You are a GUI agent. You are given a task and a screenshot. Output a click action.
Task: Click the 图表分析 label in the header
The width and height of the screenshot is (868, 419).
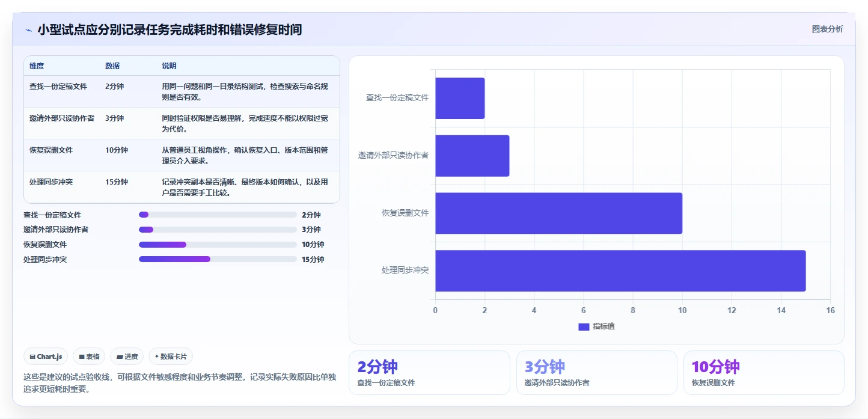[827, 29]
